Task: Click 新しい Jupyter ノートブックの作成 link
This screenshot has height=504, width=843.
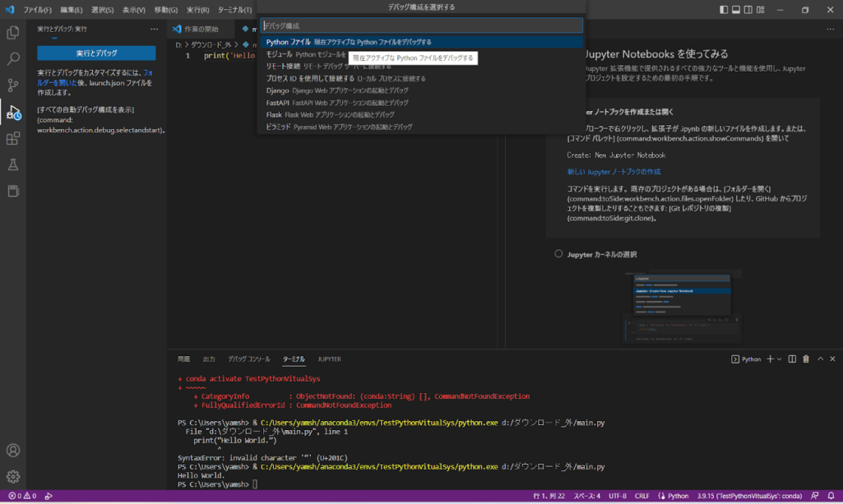Action: 614,172
